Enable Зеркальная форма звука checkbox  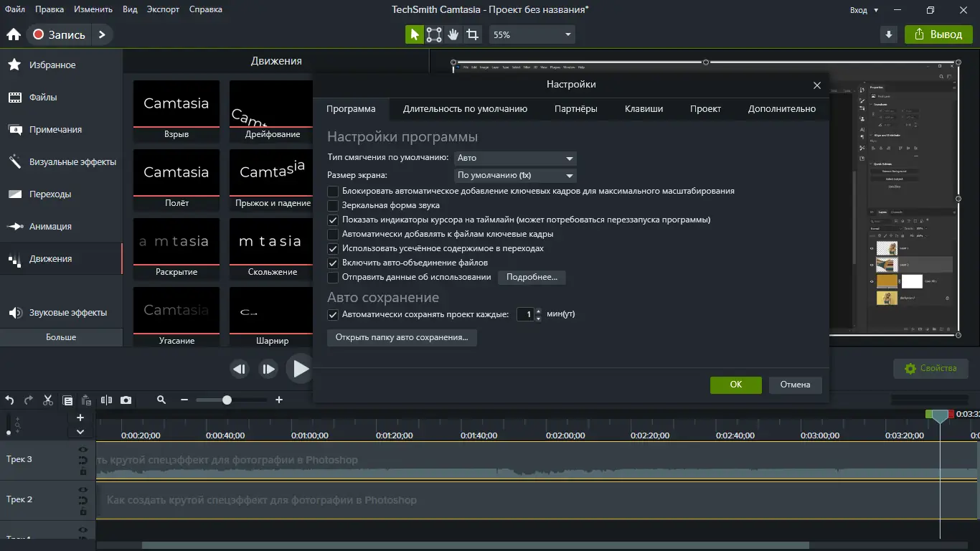coord(333,205)
